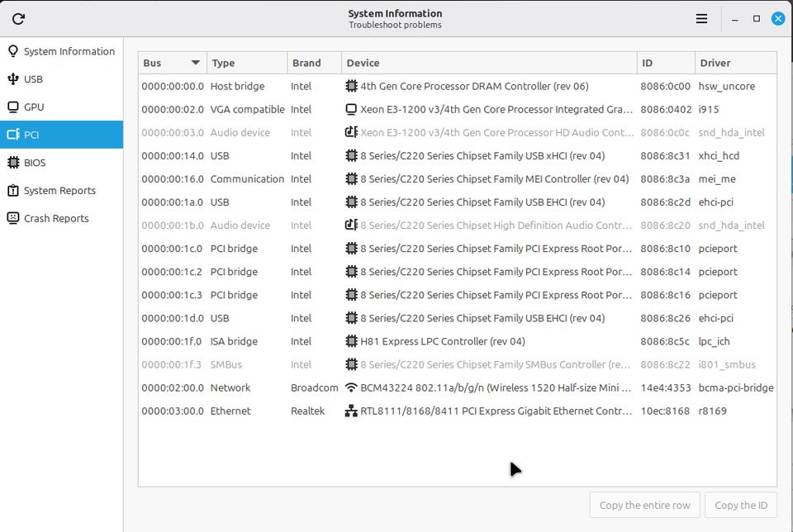Screen dimensions: 793x532
Task: Sort by the Driver column header
Action: pos(736,63)
